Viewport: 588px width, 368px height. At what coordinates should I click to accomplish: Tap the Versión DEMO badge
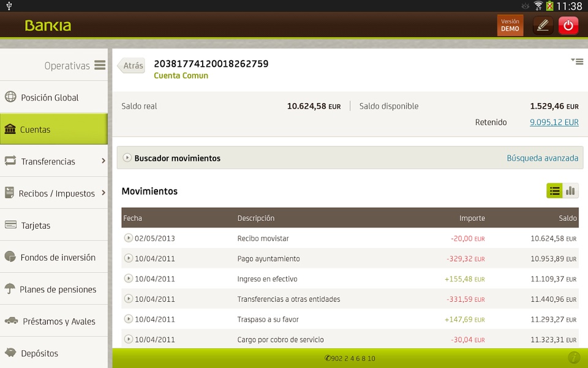510,25
